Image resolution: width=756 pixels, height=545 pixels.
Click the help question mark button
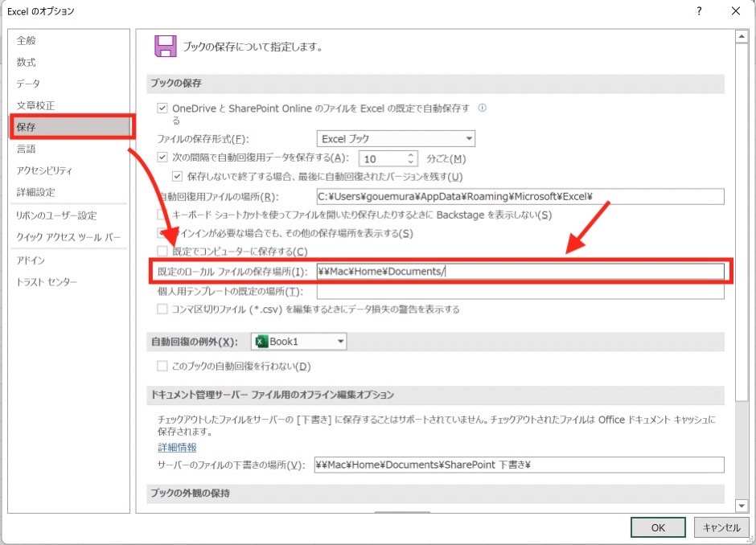pos(700,11)
